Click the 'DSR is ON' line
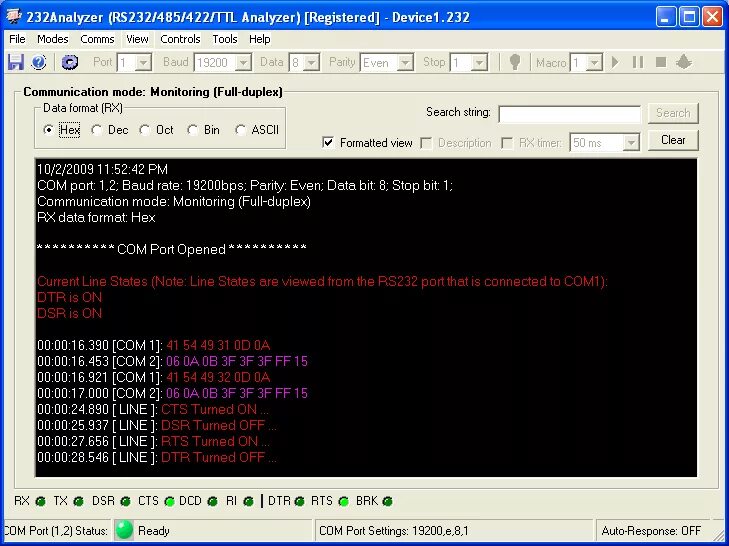Image resolution: width=729 pixels, height=546 pixels. pos(69,313)
